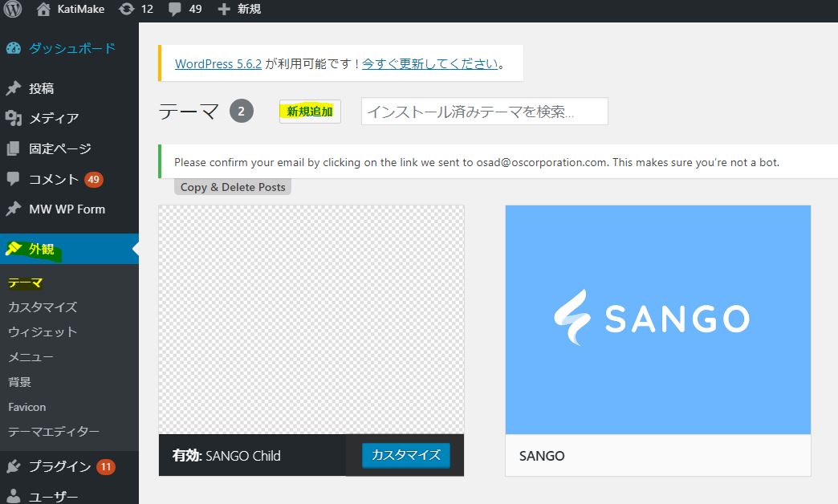Click the updates refresh icon showing 12
This screenshot has width=838, height=504.
[x=126, y=9]
